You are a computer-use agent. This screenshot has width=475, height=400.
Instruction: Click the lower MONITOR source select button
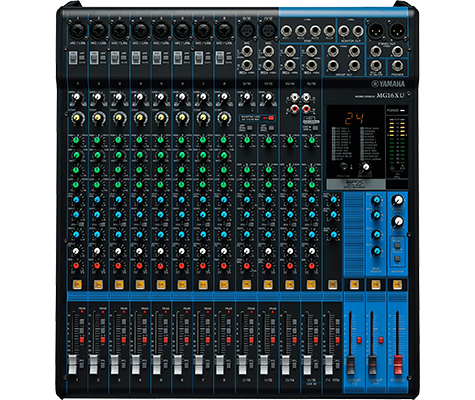point(397,259)
